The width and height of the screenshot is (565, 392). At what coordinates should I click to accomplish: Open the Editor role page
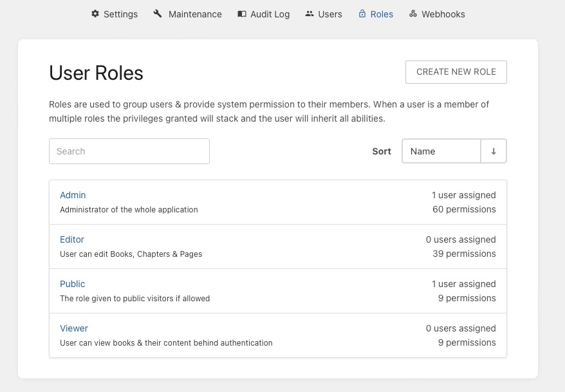click(x=71, y=239)
